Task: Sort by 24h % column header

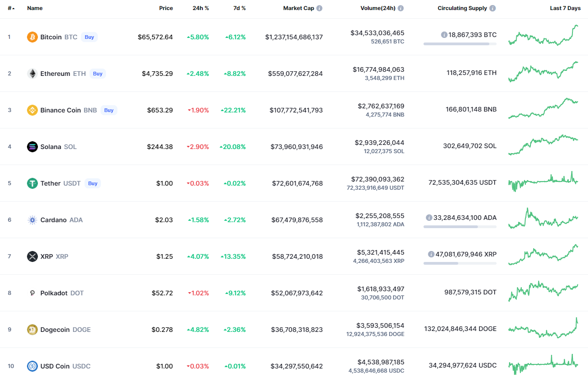Action: (x=201, y=8)
